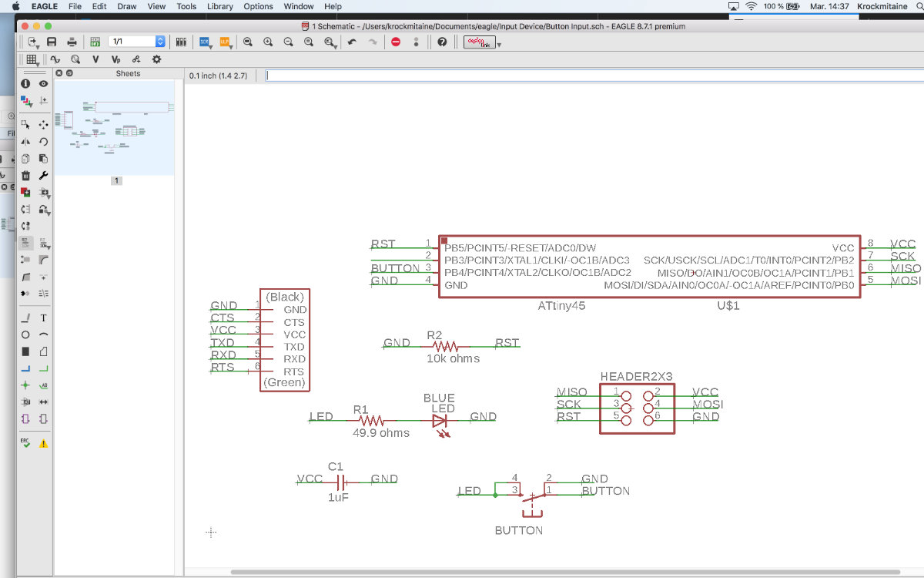Select the Rotate tool
The image size is (924, 578).
(x=44, y=141)
